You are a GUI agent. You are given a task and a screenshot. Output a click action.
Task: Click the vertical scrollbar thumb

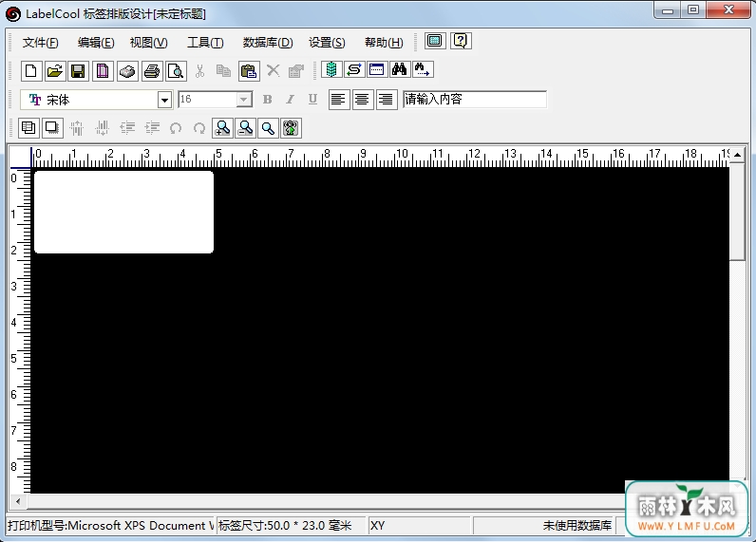(x=737, y=212)
